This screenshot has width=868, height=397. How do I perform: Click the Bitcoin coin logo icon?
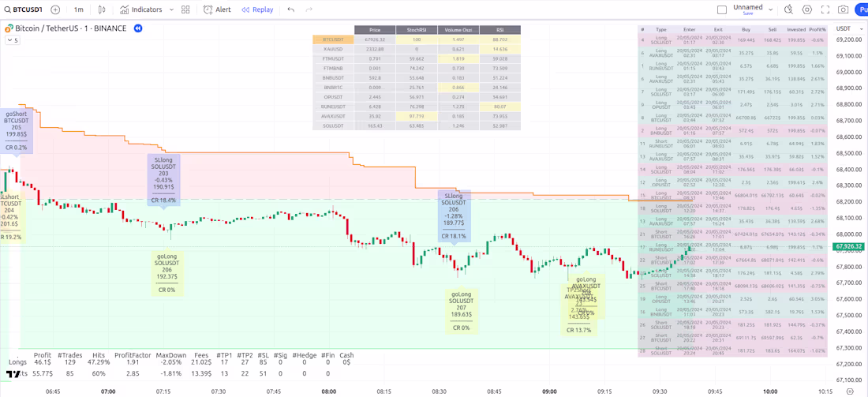tap(9, 28)
